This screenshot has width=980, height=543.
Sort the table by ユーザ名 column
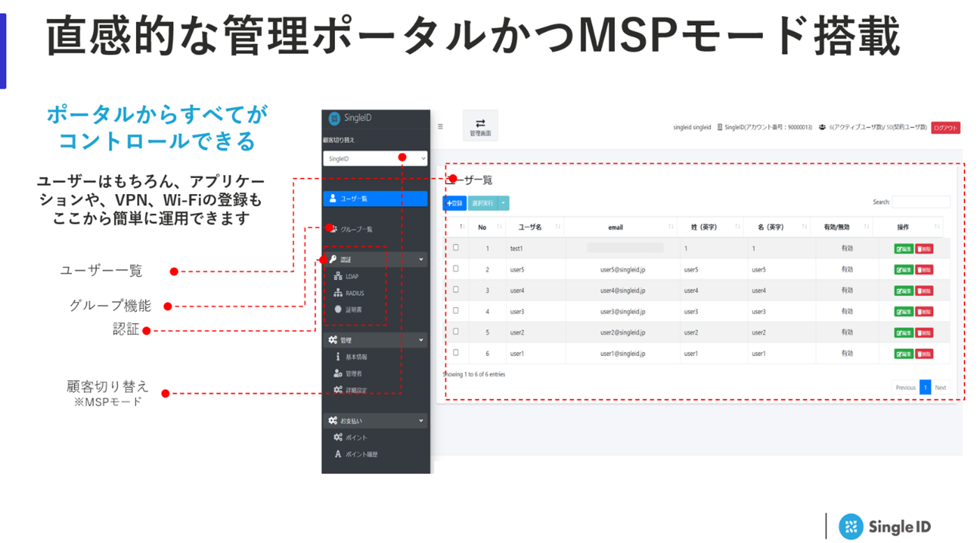coord(535,227)
